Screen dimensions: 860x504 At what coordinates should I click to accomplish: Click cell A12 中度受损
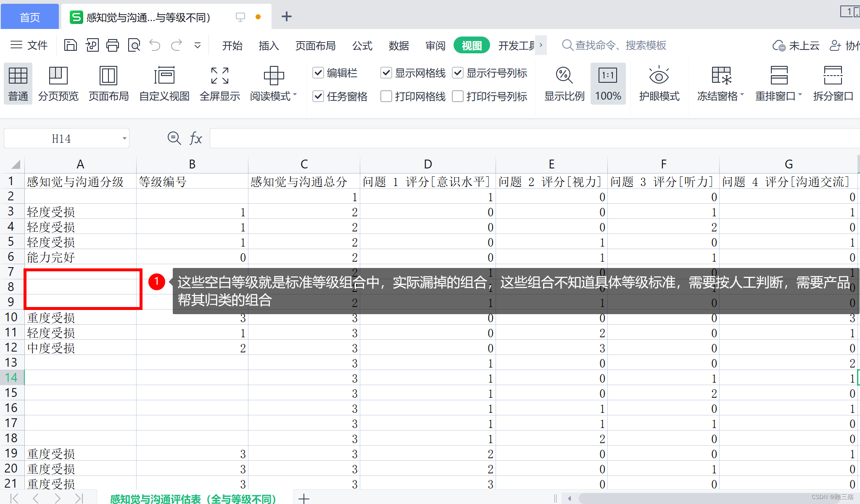[80, 348]
